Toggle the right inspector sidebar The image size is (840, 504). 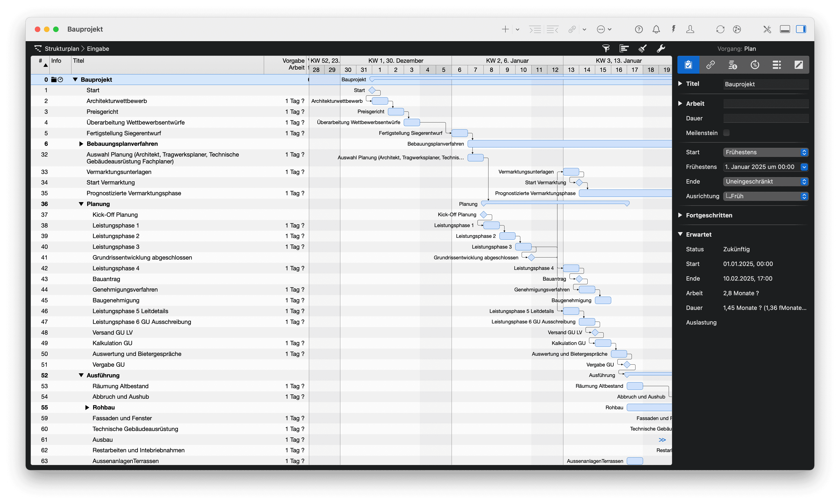tap(801, 30)
